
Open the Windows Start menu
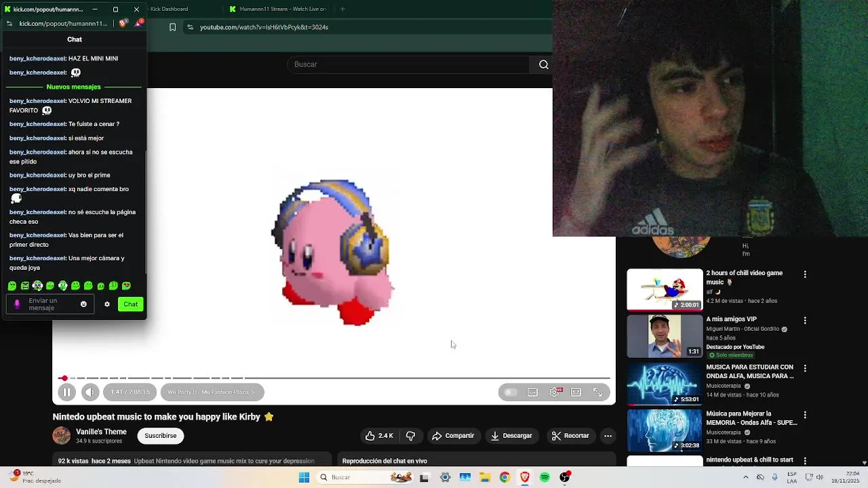coord(304,477)
